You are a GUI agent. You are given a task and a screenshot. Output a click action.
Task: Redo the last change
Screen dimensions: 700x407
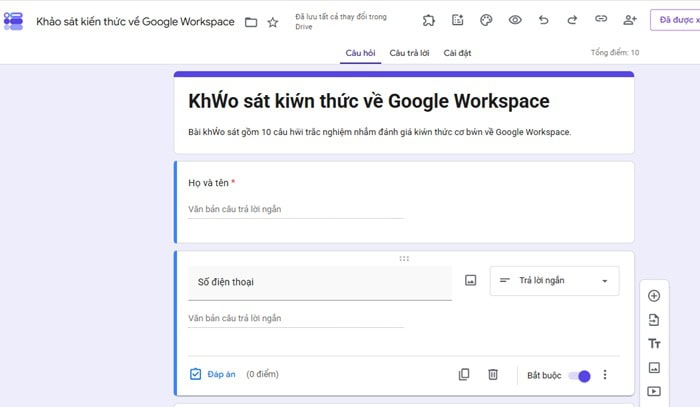click(572, 20)
